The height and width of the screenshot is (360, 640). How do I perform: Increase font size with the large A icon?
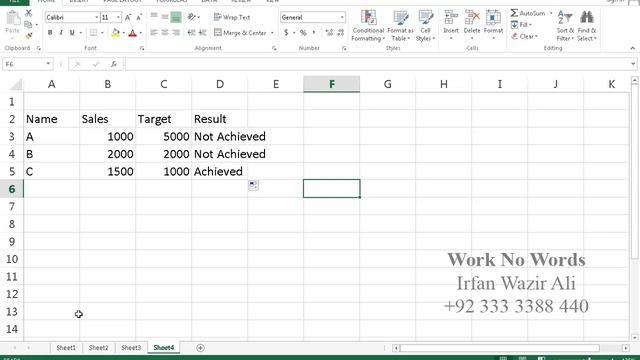click(128, 17)
